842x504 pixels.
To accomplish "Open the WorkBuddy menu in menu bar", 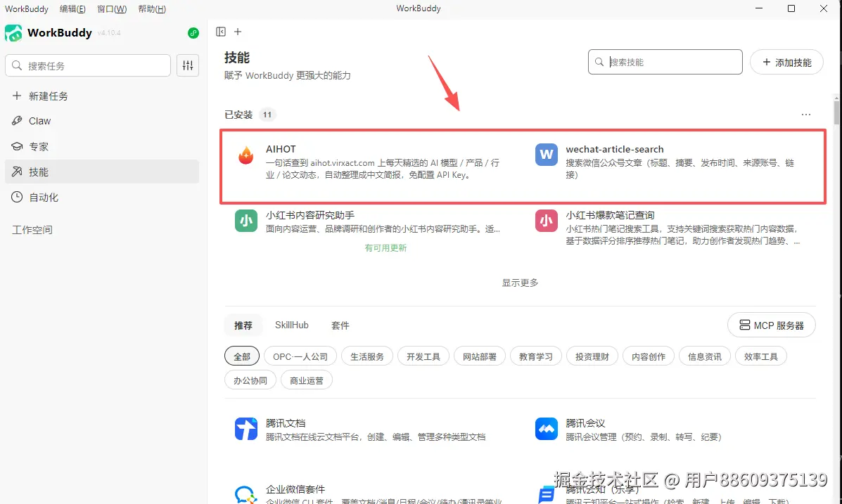I will click(26, 8).
